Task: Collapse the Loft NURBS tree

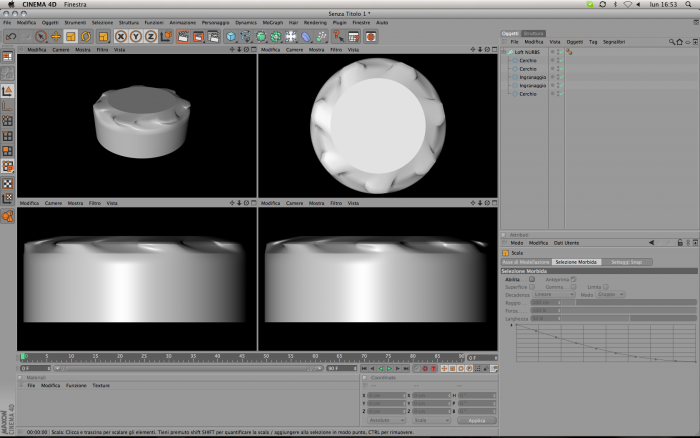Action: 504,52
